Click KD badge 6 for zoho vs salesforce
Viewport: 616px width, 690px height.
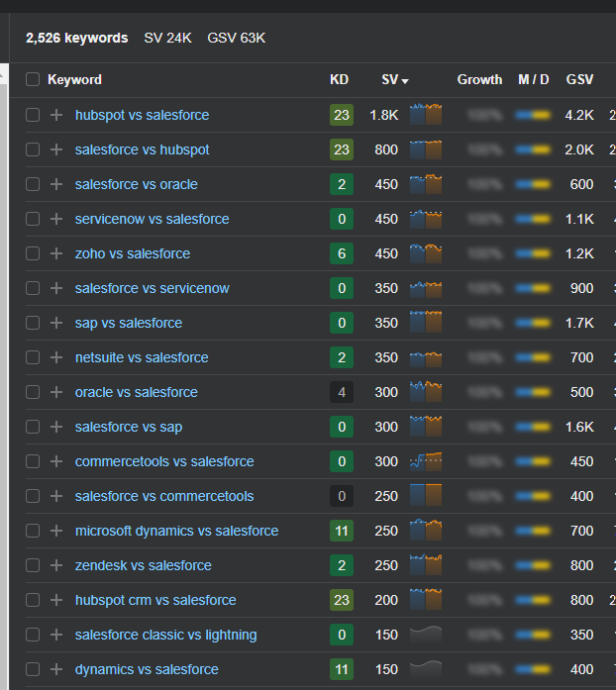point(342,253)
